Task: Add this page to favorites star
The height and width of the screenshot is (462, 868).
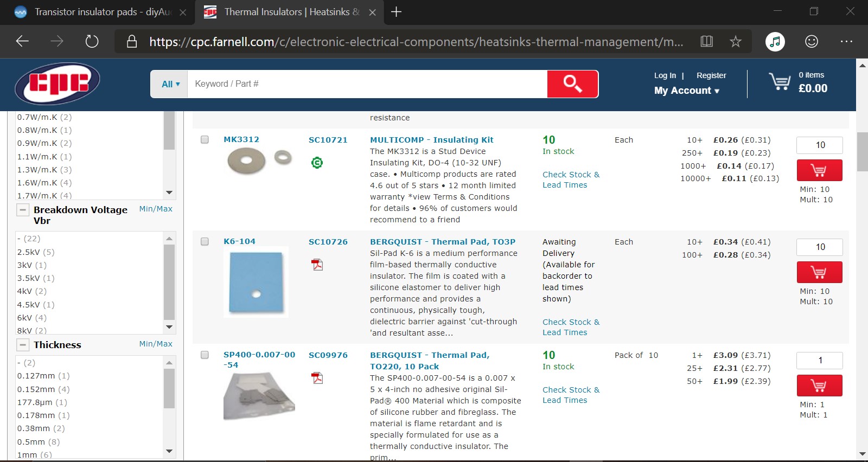Action: click(x=735, y=41)
